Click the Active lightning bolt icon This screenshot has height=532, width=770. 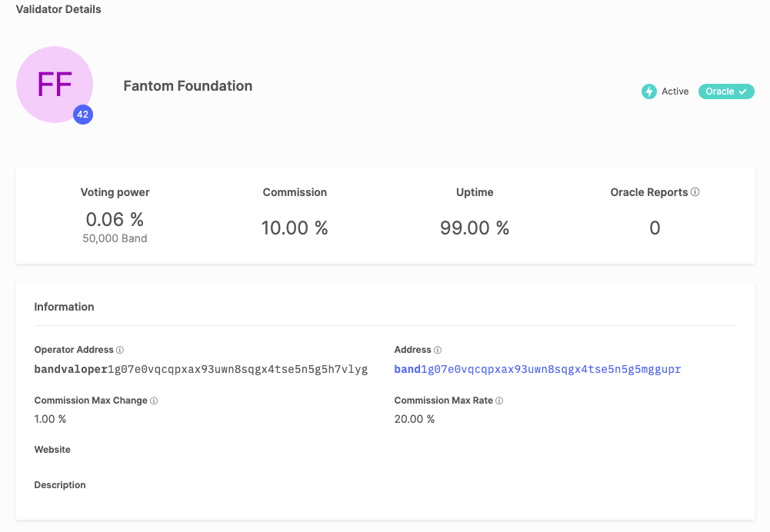[x=648, y=91]
